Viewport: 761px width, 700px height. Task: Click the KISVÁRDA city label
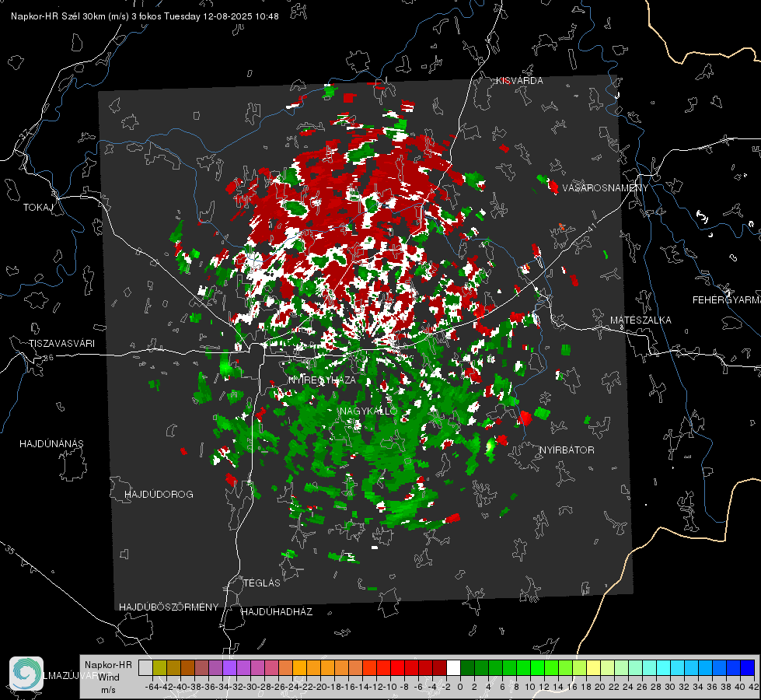(519, 81)
